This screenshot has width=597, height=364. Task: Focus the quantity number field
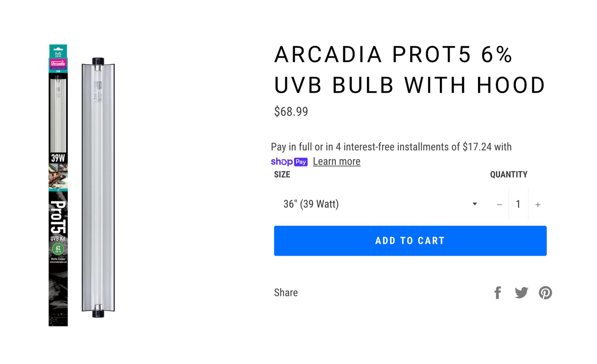[518, 204]
